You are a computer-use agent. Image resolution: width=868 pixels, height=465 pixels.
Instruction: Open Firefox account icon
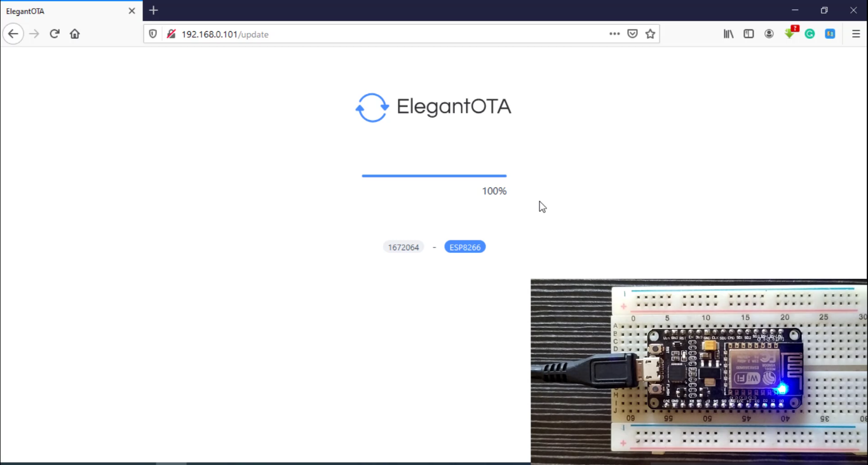click(x=769, y=34)
